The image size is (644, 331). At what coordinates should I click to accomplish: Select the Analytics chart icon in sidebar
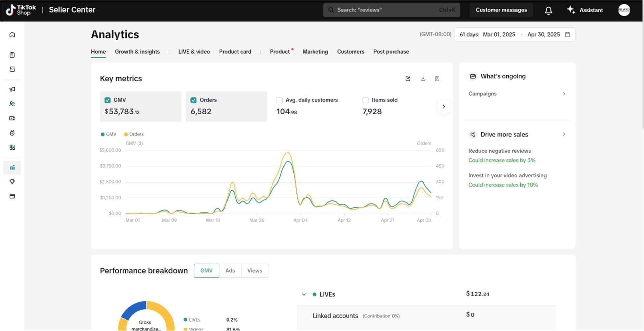(12, 168)
